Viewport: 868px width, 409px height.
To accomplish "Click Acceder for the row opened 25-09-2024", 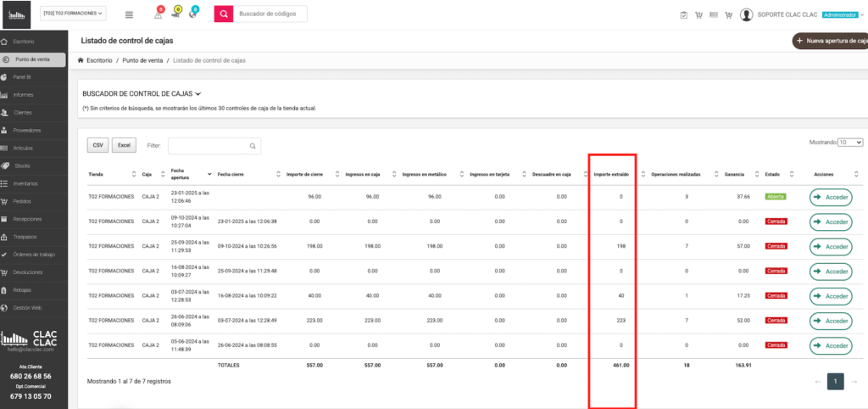I will tap(831, 247).
